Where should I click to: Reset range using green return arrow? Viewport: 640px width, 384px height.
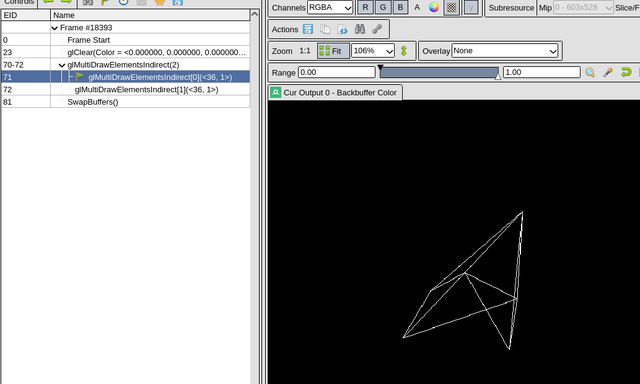click(x=626, y=72)
